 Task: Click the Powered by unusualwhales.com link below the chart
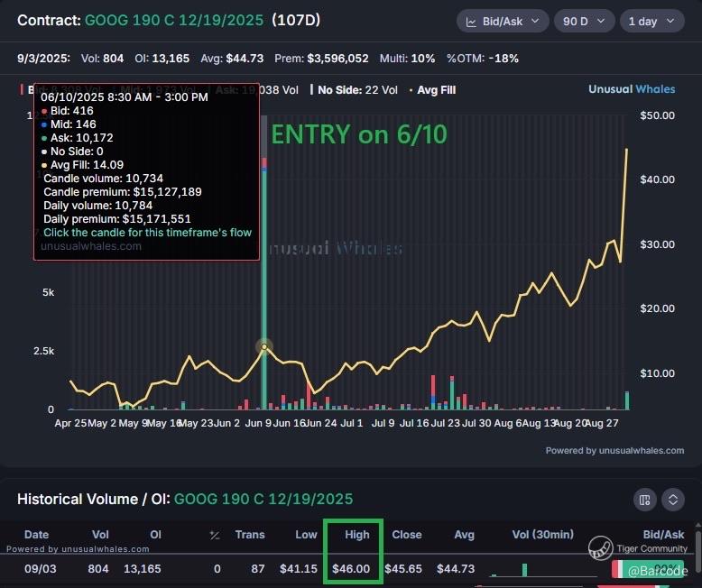tap(614, 451)
